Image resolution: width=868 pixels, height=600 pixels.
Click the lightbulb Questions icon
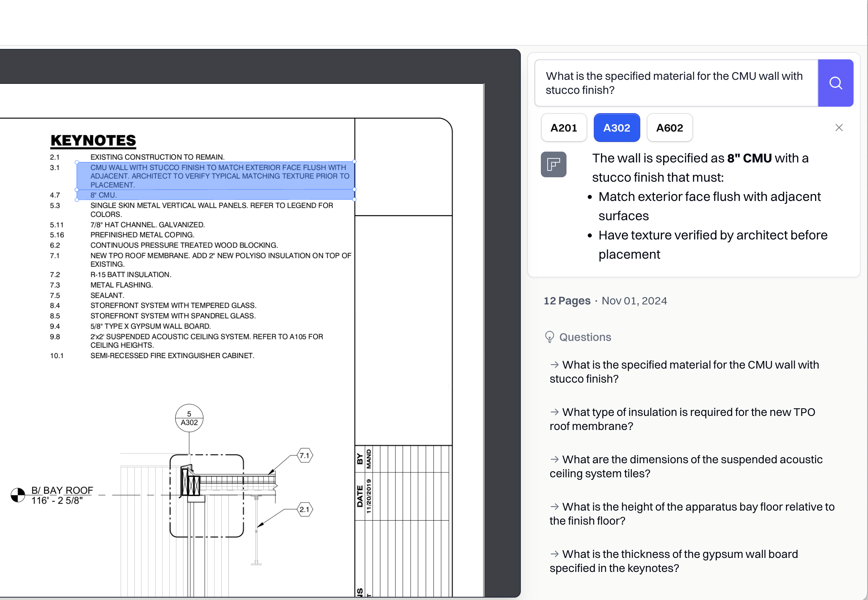549,337
